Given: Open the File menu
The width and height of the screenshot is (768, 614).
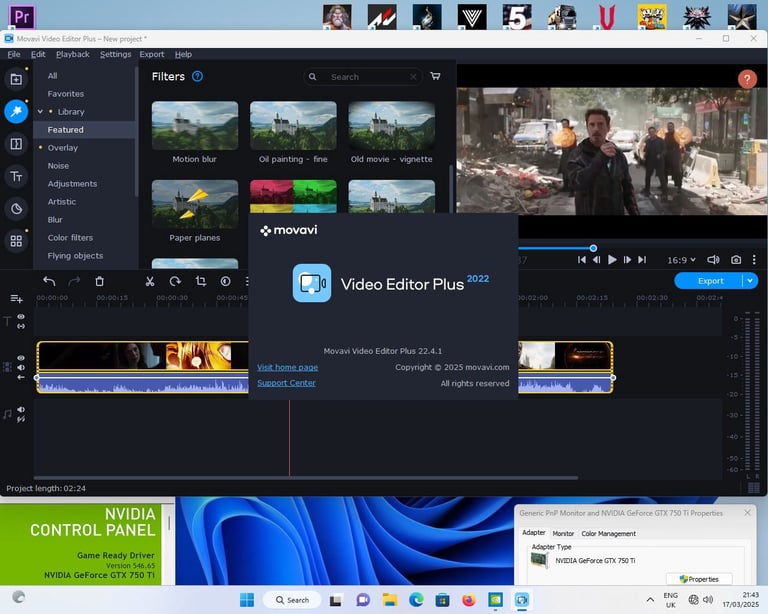Looking at the screenshot, I should point(14,54).
